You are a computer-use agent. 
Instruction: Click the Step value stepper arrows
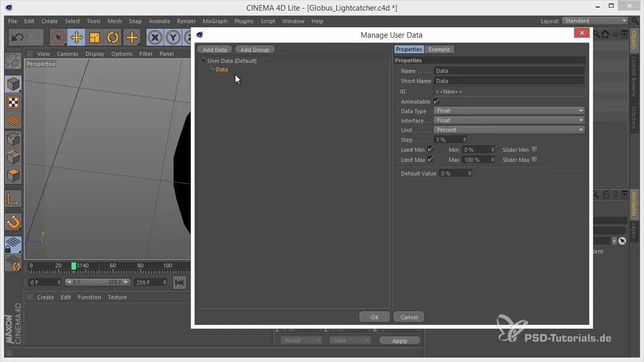pos(464,140)
